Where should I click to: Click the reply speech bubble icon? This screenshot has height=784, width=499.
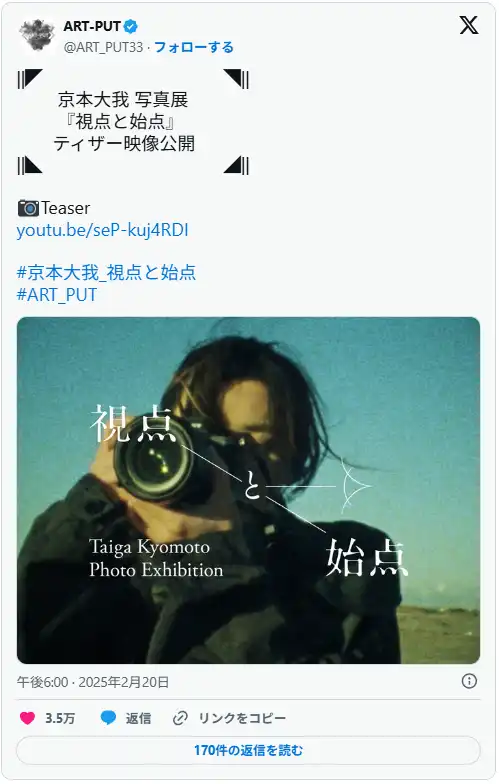[108, 718]
